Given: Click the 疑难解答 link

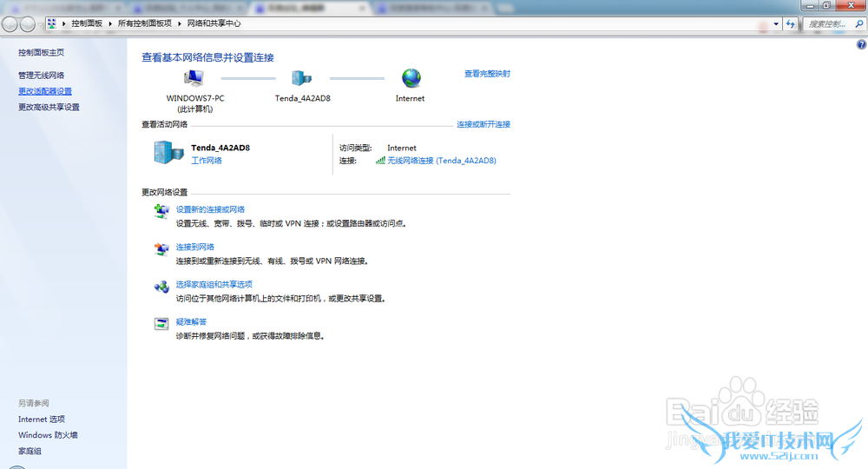Looking at the screenshot, I should pos(191,321).
